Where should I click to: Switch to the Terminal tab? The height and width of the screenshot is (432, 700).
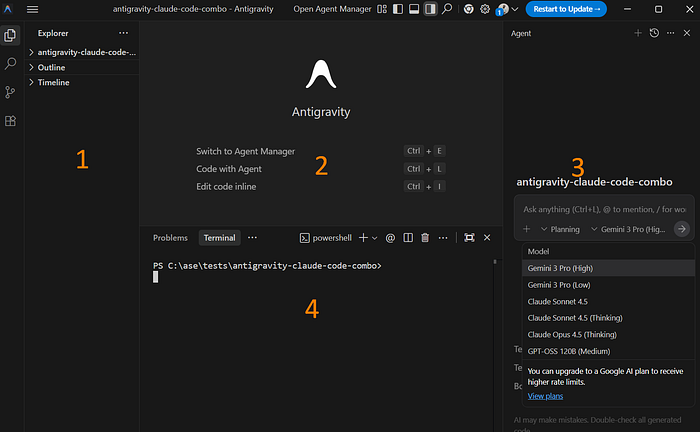pos(219,238)
